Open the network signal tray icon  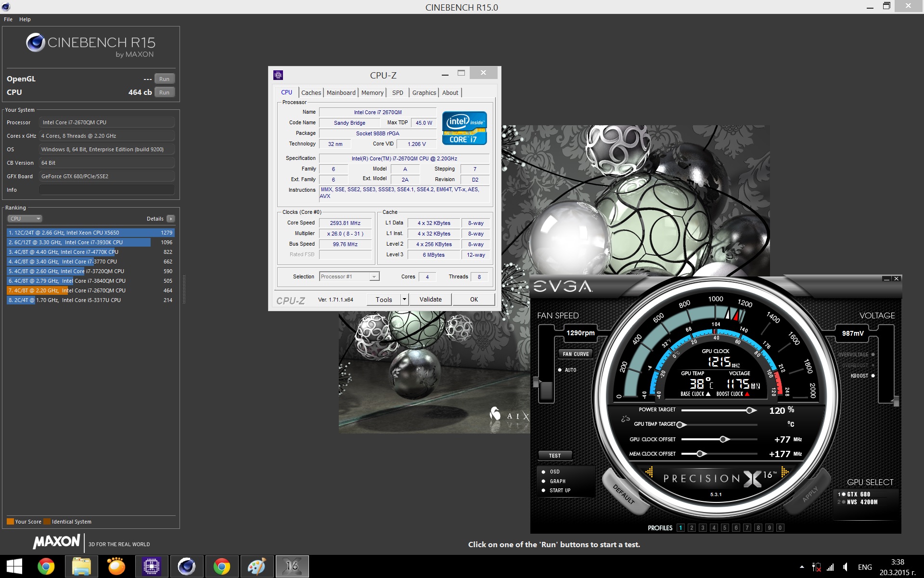click(x=830, y=567)
